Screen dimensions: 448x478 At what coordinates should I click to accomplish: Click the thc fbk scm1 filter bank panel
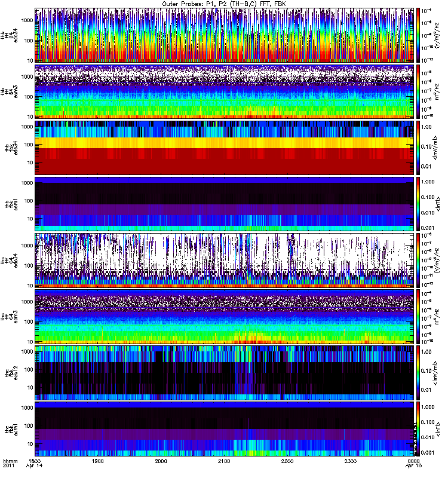(225, 429)
